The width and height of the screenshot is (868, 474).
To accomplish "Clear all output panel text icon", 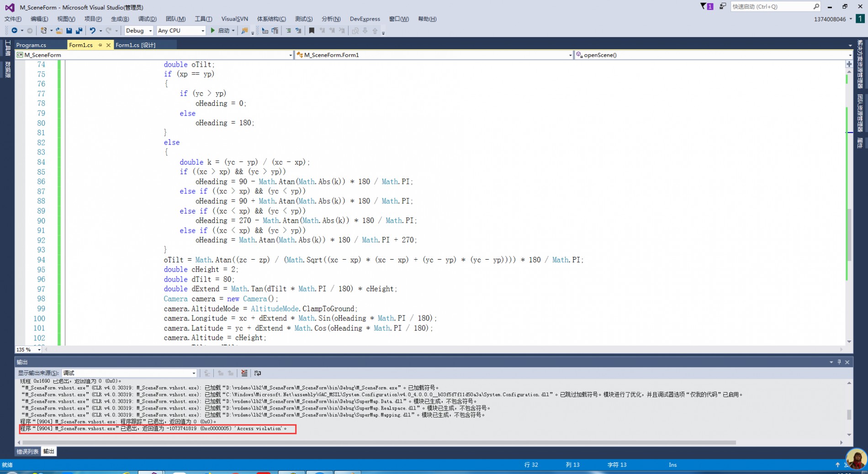I will tap(244, 373).
